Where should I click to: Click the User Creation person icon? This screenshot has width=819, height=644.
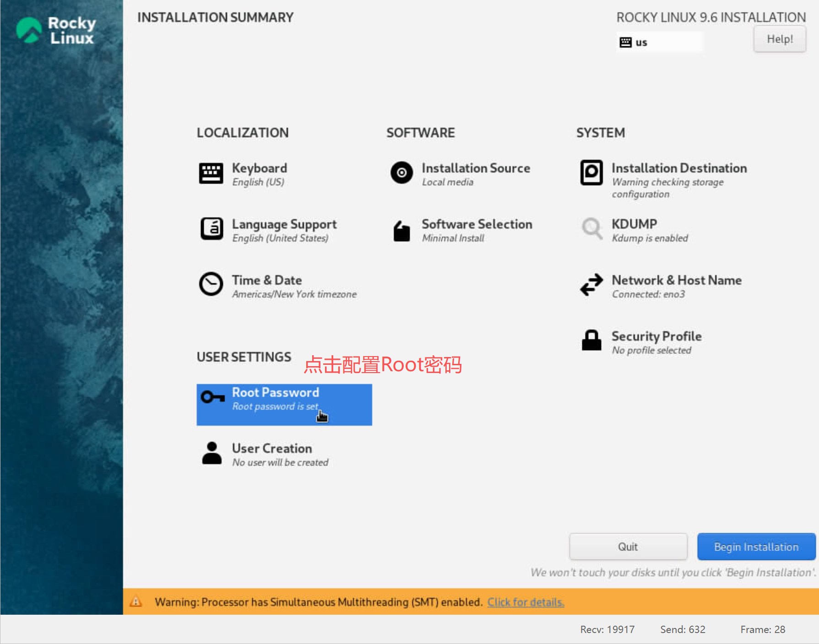click(212, 453)
